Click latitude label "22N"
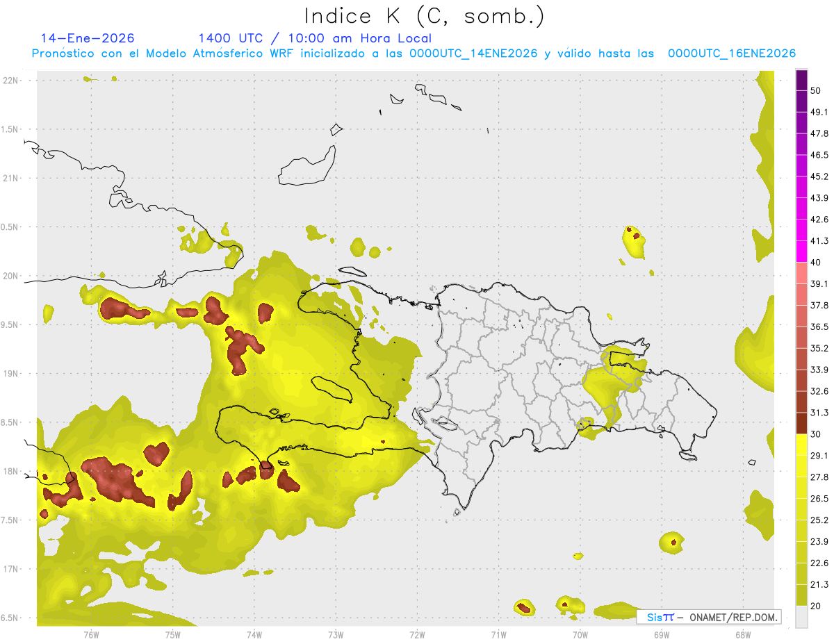The height and width of the screenshot is (644, 834). 10,81
